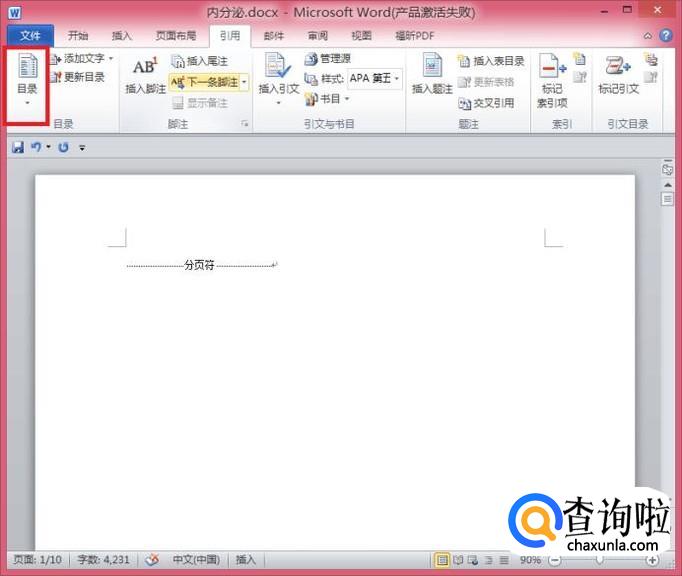682x576 pixels.
Task: Undo last action in quick access toolbar
Action: [x=36, y=147]
